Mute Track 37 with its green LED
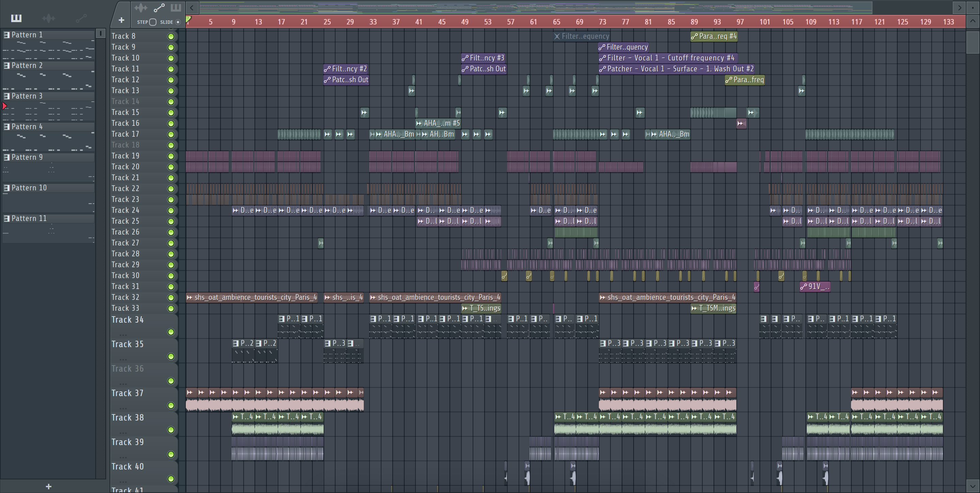 click(x=171, y=406)
